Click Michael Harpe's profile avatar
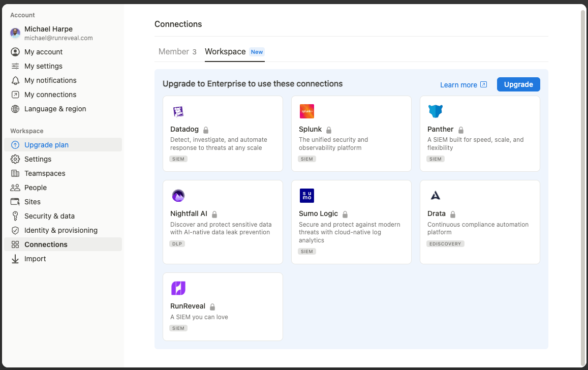 point(15,33)
